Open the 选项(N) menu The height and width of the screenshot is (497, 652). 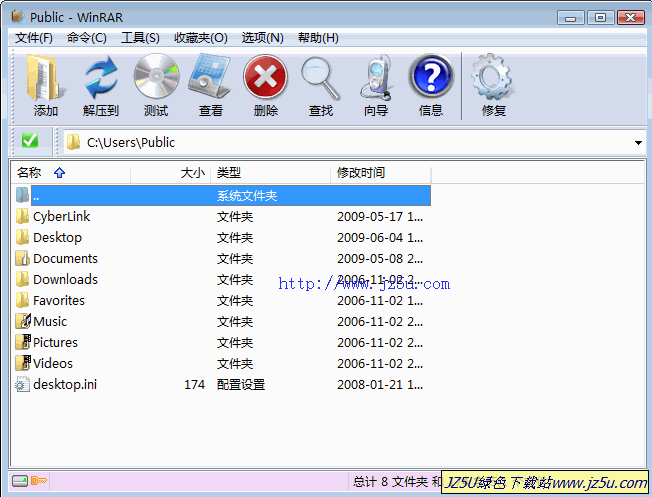(x=262, y=38)
